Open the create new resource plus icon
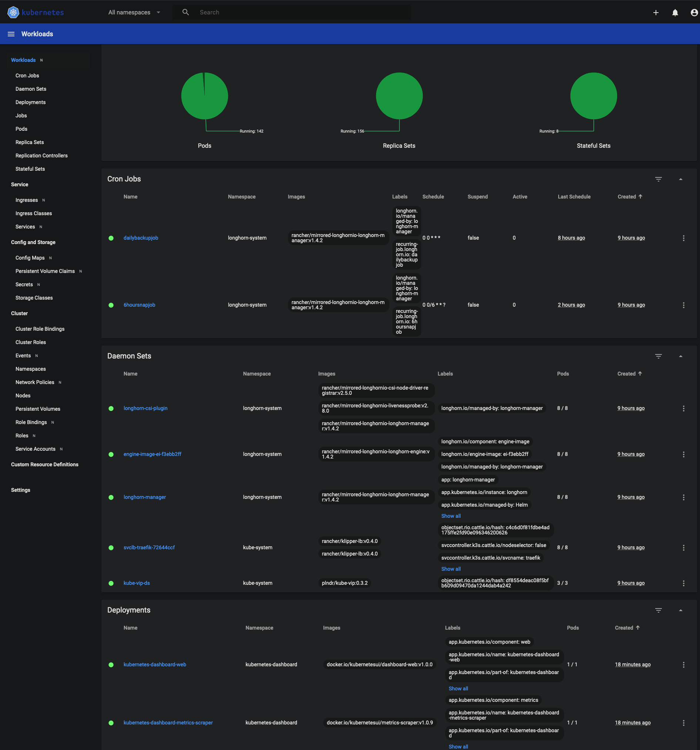700x750 pixels. [x=656, y=12]
